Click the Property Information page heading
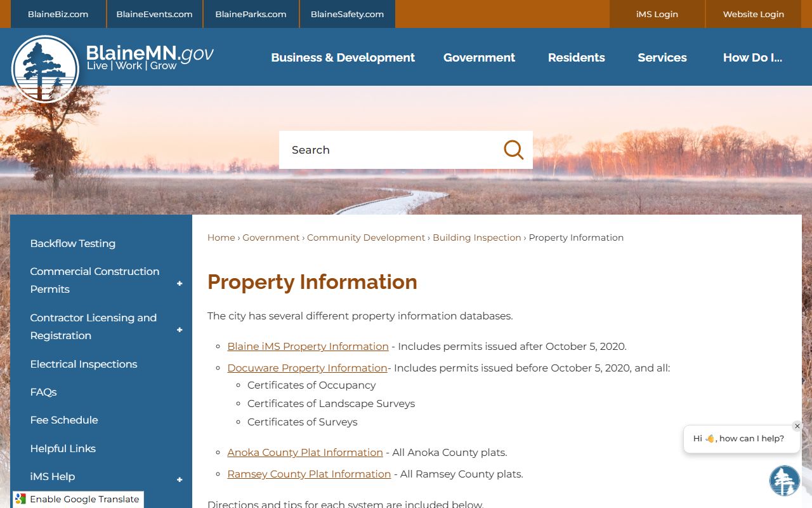Screen dimensions: 812x508 click(312, 282)
